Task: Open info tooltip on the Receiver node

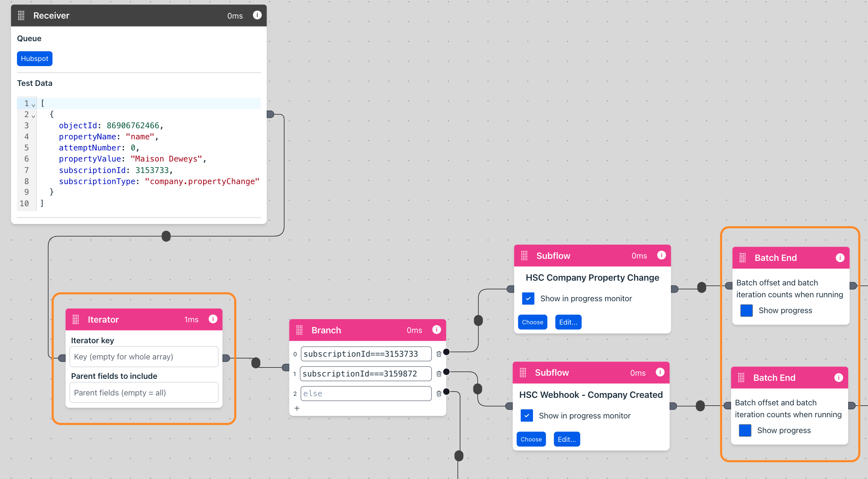Action: point(257,15)
